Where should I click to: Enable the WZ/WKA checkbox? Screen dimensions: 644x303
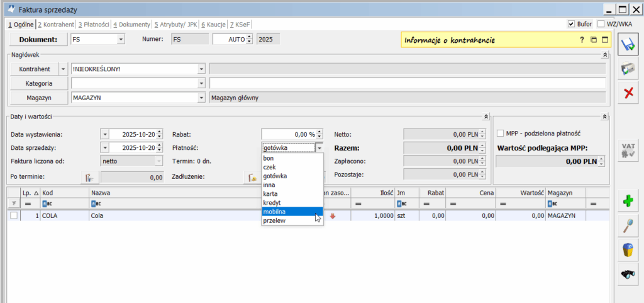coord(601,24)
